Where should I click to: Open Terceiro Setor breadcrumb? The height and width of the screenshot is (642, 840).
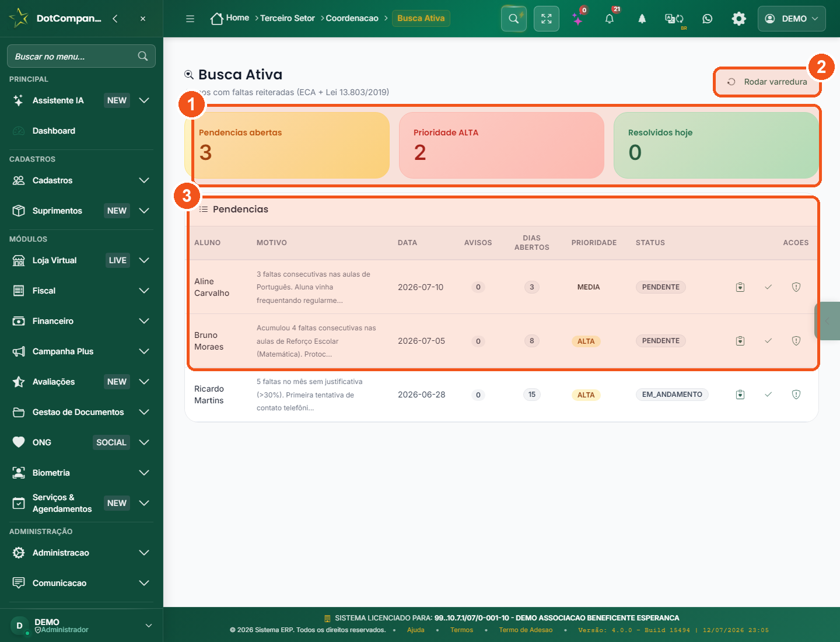288,18
